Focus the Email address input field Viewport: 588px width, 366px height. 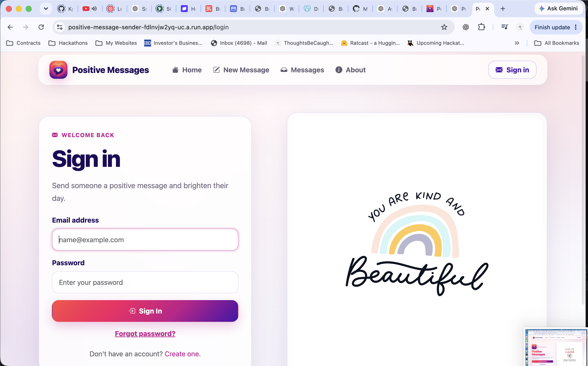(145, 240)
